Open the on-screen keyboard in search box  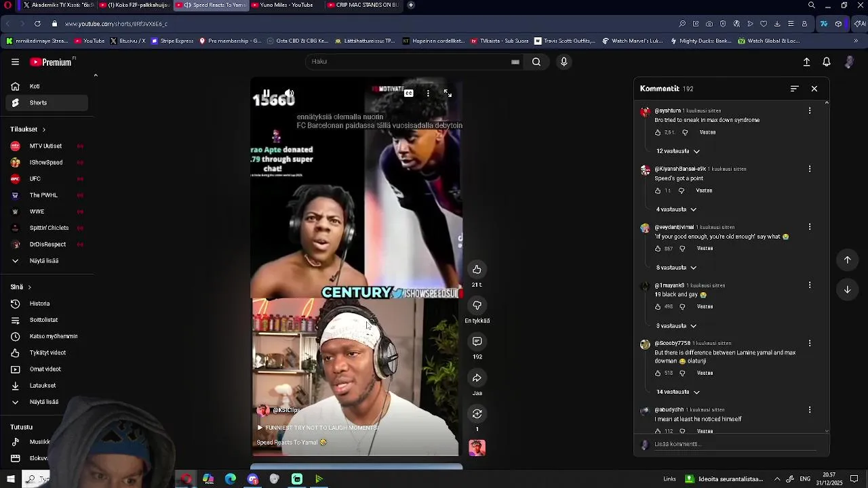click(x=515, y=62)
